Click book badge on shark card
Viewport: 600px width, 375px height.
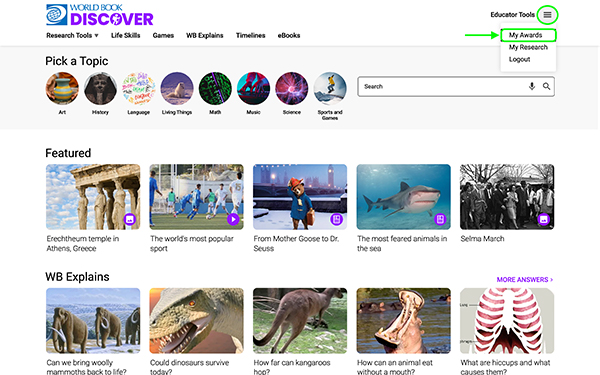pyautogui.click(x=440, y=219)
